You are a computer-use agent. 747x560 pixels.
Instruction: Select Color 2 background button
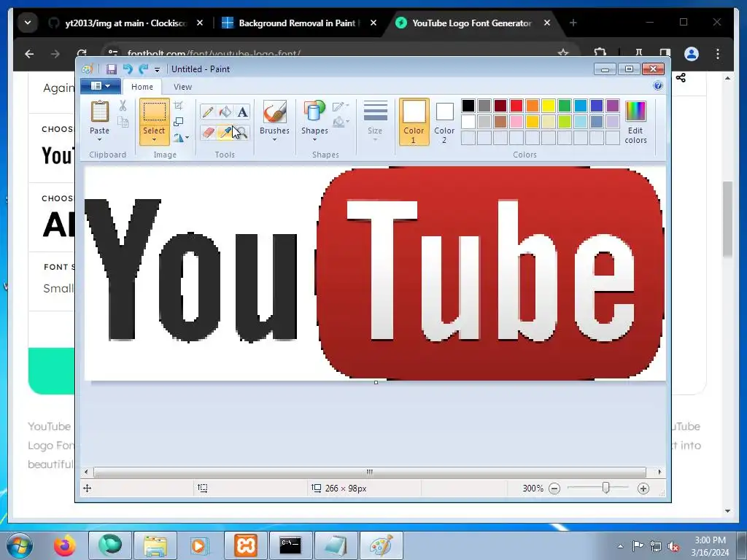(444, 122)
